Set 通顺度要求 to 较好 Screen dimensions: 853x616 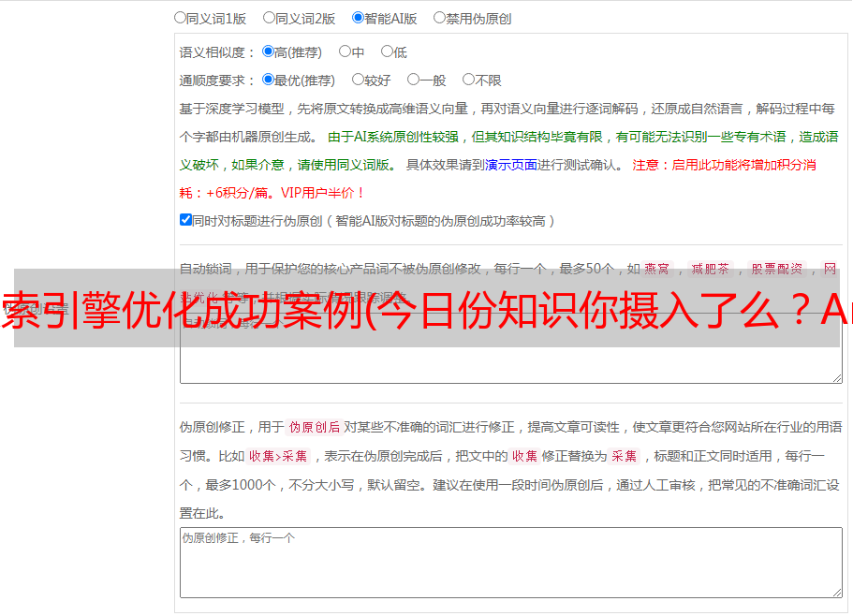[x=358, y=80]
